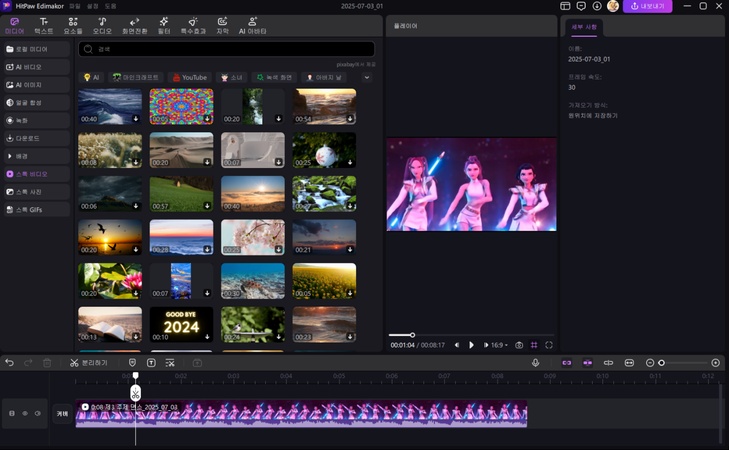This screenshot has height=450, width=729.
Task: Filter stock videos by Minecraft tag
Action: point(136,77)
